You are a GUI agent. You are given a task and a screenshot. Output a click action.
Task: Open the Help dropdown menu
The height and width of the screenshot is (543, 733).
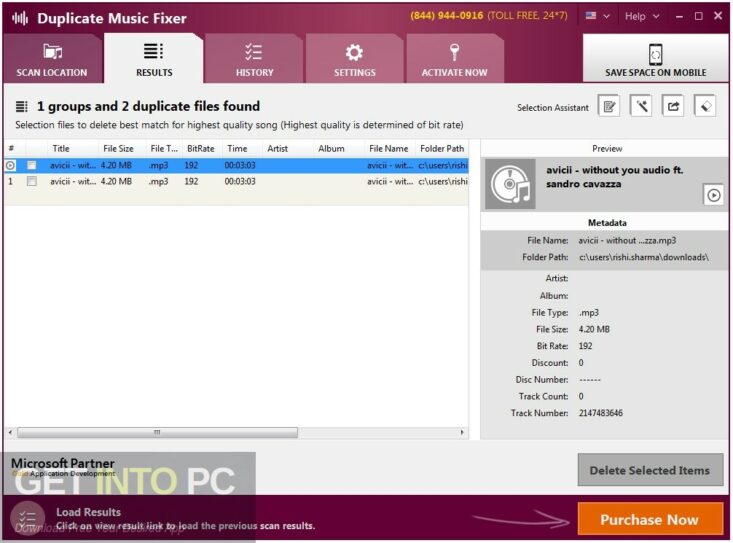[642, 16]
